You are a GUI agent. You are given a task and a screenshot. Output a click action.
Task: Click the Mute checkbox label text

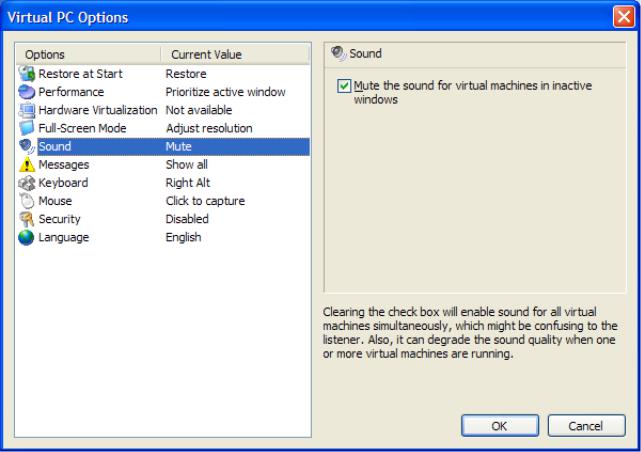[473, 92]
